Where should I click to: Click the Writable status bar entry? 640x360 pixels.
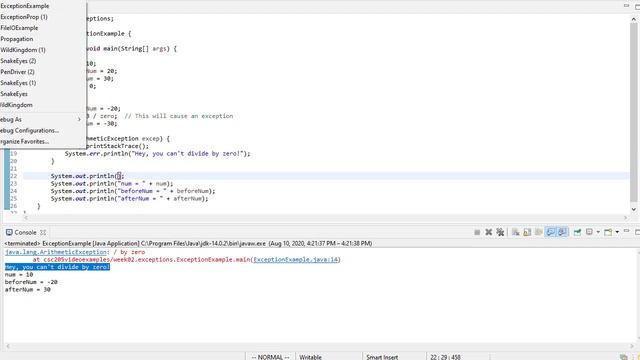[310, 357]
